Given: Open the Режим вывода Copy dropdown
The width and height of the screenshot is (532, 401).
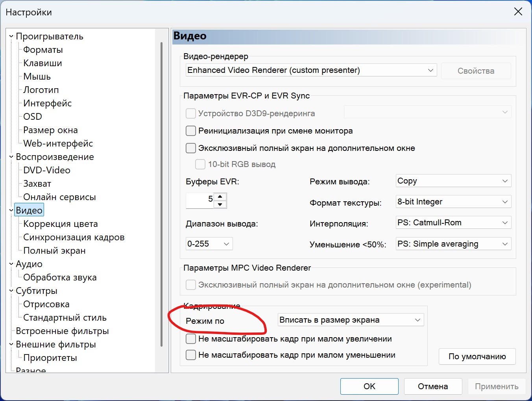Looking at the screenshot, I should (453, 181).
